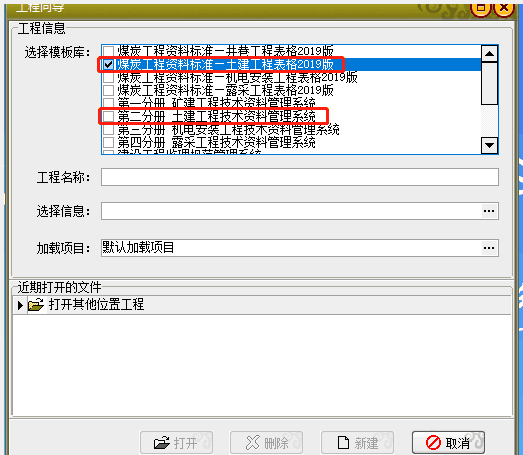The width and height of the screenshot is (523, 455).
Task: Maximize the wizard dialog window
Action: (x=481, y=8)
